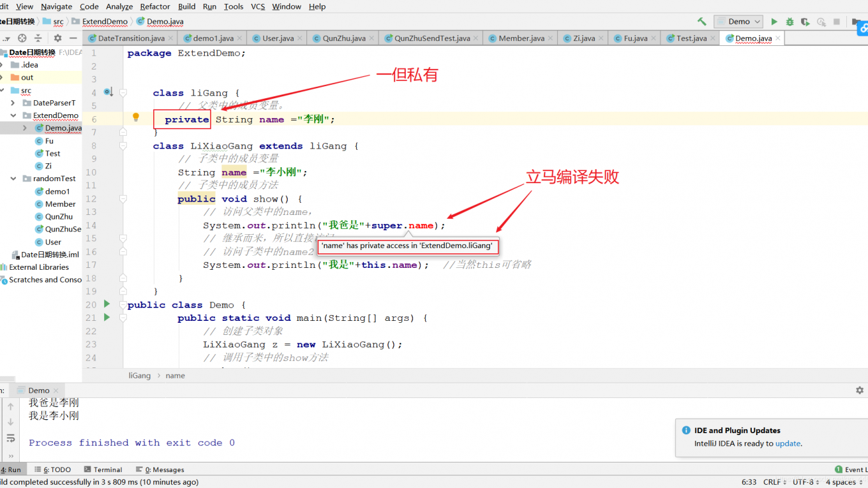Image resolution: width=868 pixels, height=488 pixels.
Task: Click the yellow lightbulb intention icon
Action: [x=135, y=117]
